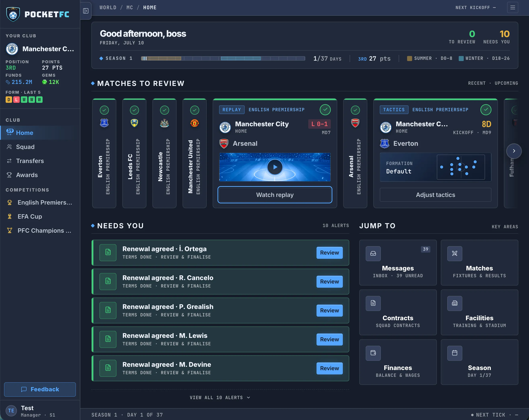
Task: Switch to RECENT matches
Action: pyautogui.click(x=477, y=83)
